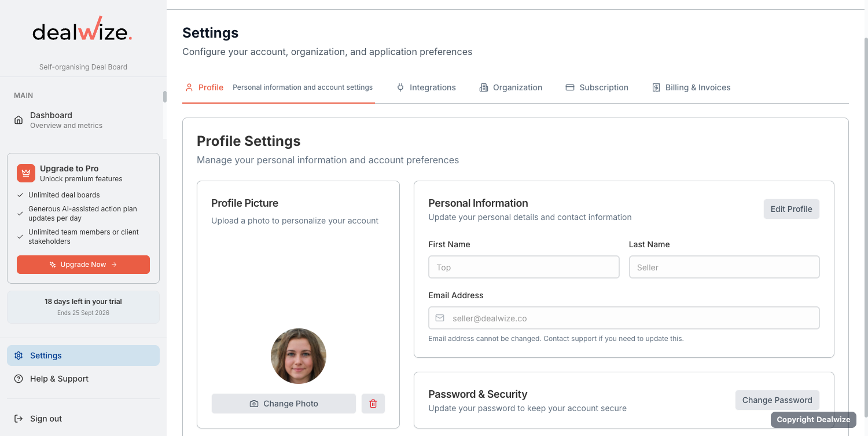Screen dimensions: 868x436
Task: Click the envelope icon in email field
Action: point(440,318)
